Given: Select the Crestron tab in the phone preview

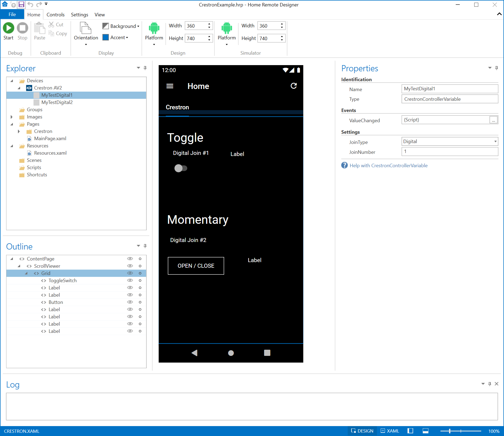Looking at the screenshot, I should 177,107.
